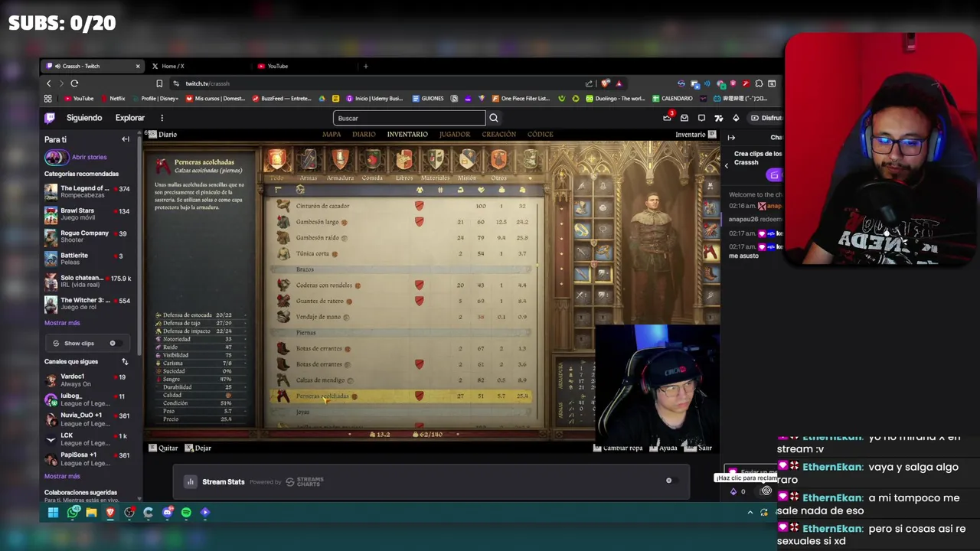Open the CÓDICE game menu tab

click(540, 135)
